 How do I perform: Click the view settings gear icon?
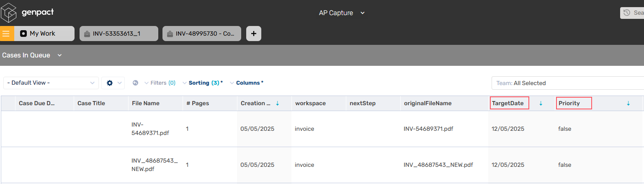coord(110,83)
